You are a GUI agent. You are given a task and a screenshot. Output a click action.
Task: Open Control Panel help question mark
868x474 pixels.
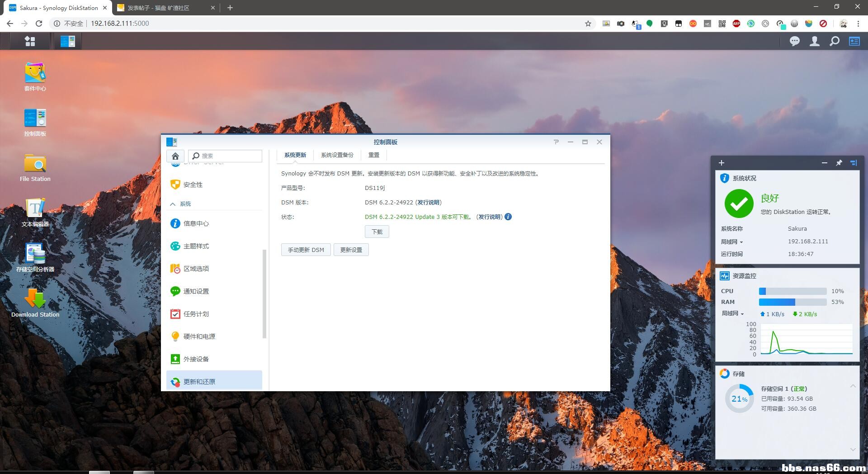point(556,142)
